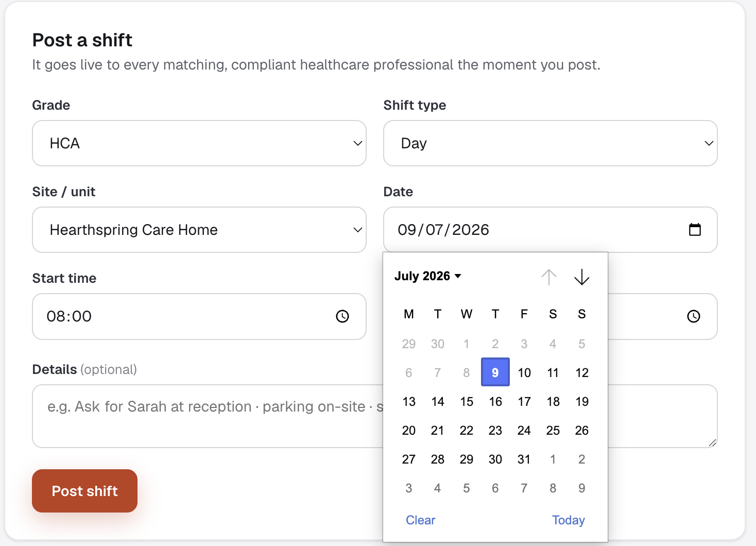Select 22 July in the calendar
Viewport: 756px width, 546px height.
click(467, 430)
